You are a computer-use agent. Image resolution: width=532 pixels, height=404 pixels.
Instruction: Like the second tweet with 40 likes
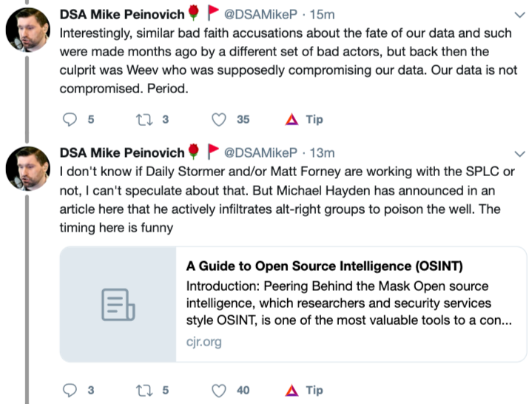click(219, 390)
